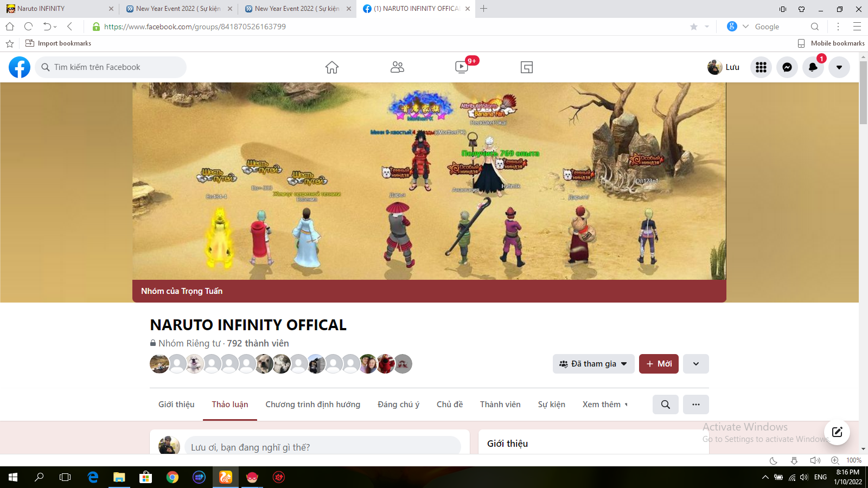Open Chương trình định hướng tab
The image size is (868, 488).
pos(313,404)
